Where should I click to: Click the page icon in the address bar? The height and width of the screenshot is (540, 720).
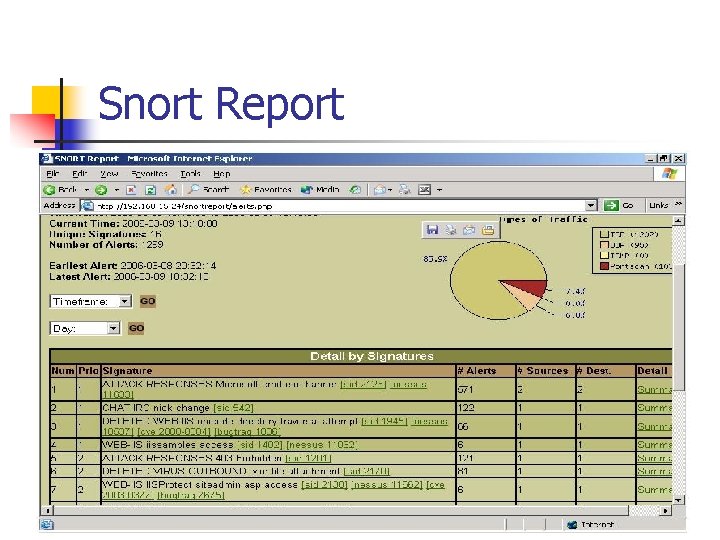click(87, 206)
